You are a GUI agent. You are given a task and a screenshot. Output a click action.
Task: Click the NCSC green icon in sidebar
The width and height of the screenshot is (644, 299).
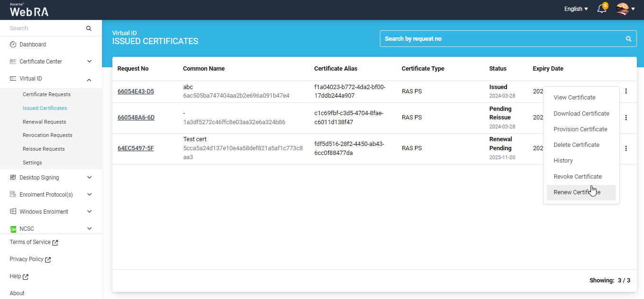(x=13, y=229)
